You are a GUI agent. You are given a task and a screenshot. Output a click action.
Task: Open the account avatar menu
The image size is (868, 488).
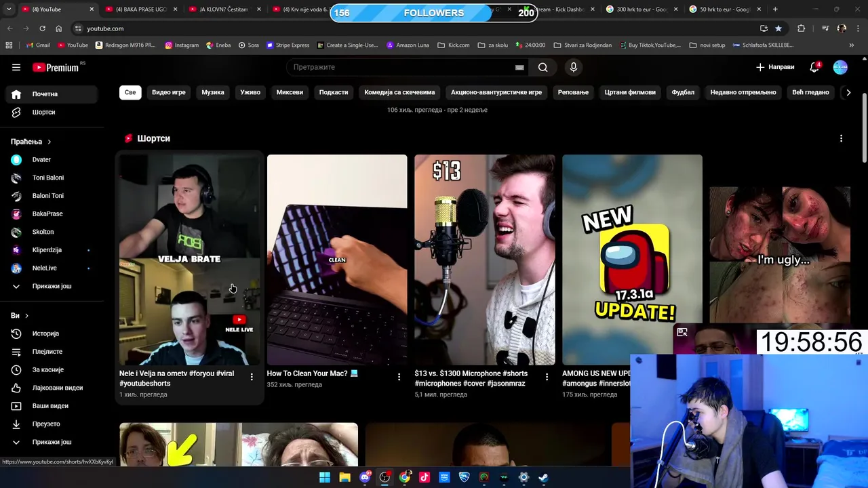(x=840, y=67)
